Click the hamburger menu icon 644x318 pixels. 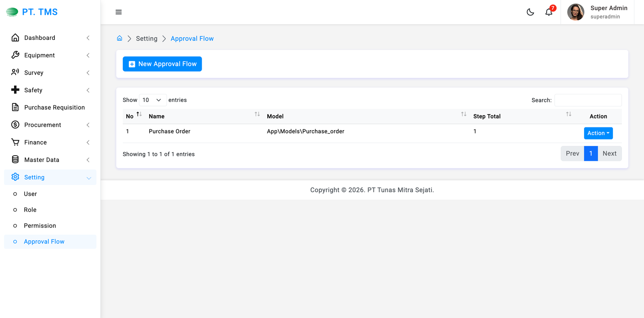[x=118, y=12]
